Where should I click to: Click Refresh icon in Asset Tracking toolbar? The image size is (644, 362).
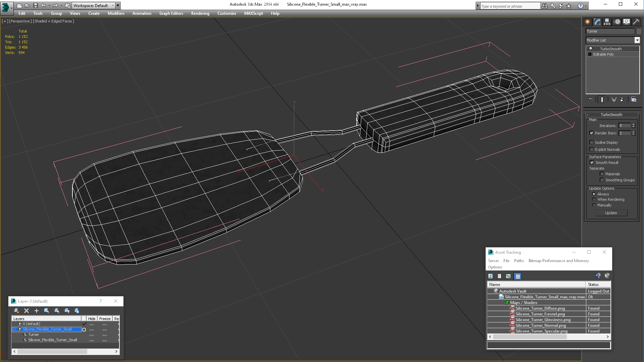490,276
